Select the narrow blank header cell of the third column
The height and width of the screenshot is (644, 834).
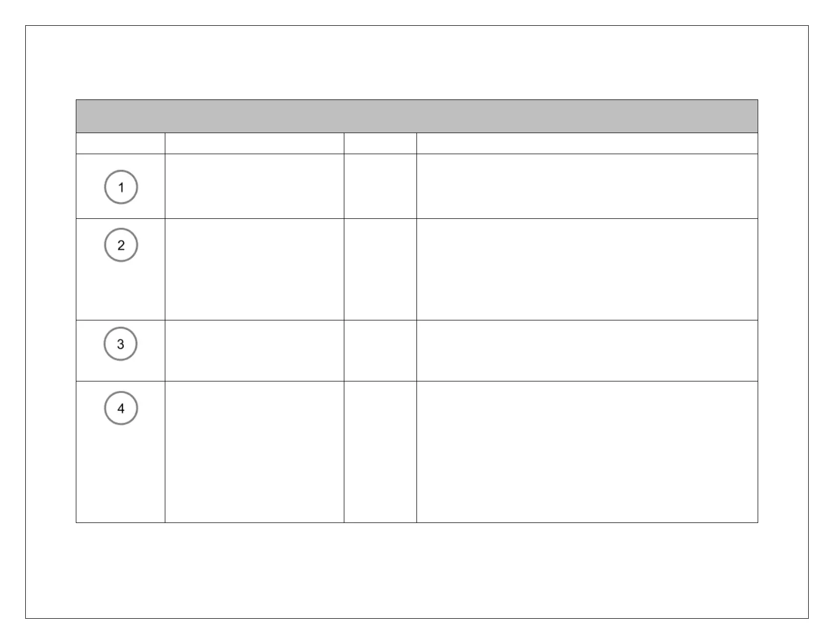click(x=380, y=143)
